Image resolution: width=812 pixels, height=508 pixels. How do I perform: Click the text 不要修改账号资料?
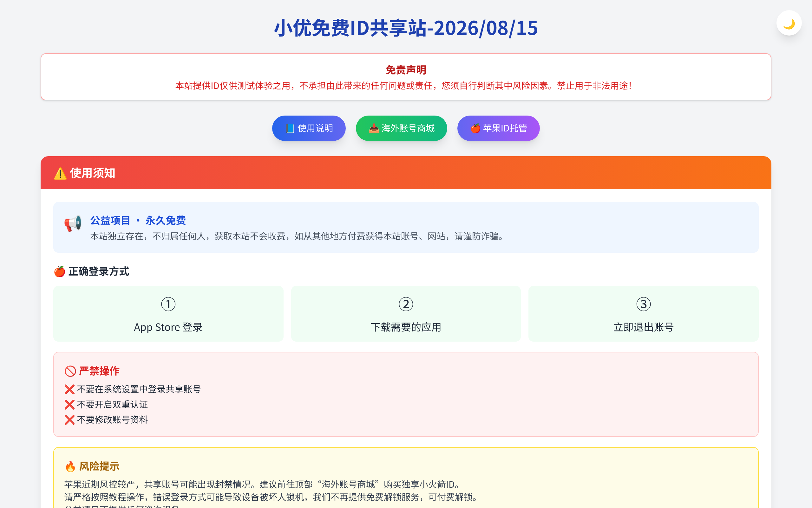(112, 419)
